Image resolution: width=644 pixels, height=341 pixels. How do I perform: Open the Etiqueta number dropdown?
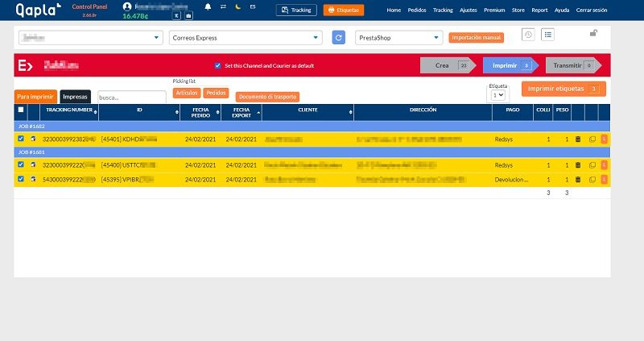pos(497,95)
